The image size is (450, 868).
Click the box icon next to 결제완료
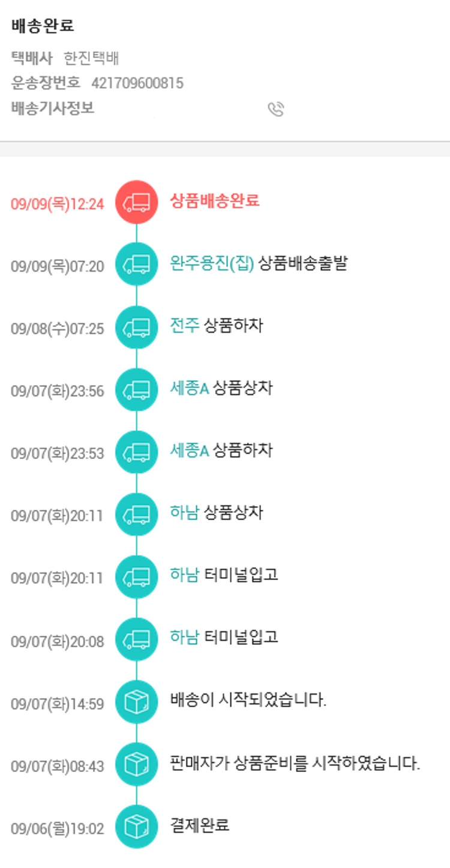pos(136,827)
